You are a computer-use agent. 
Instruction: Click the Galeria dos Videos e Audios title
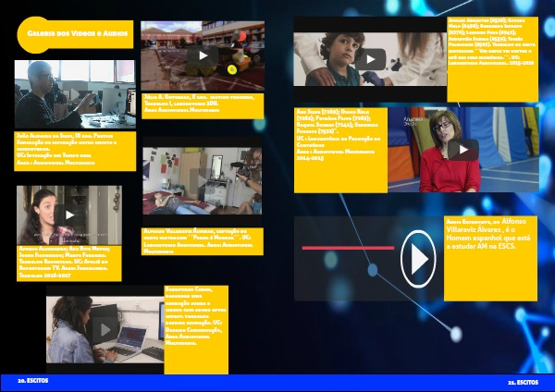click(x=74, y=35)
